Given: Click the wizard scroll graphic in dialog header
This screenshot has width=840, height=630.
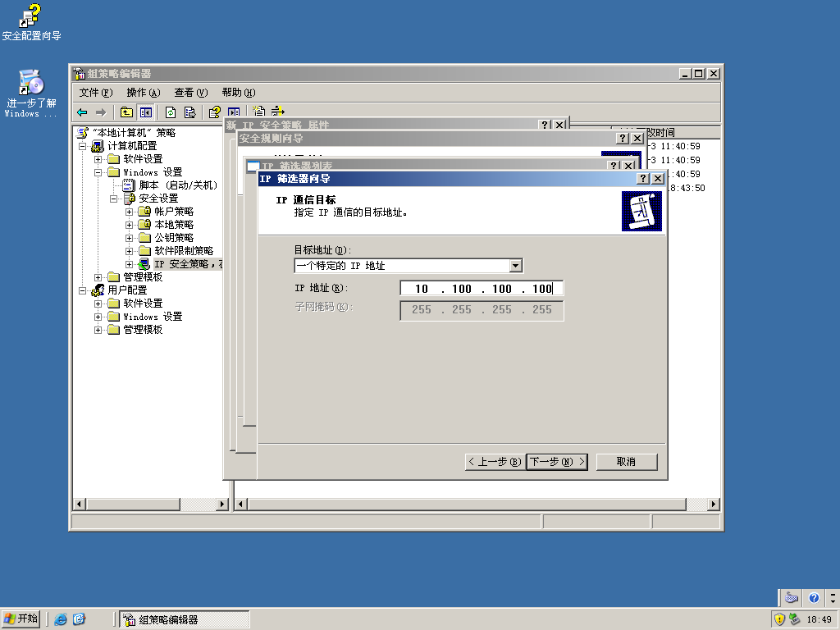Looking at the screenshot, I should coord(641,211).
